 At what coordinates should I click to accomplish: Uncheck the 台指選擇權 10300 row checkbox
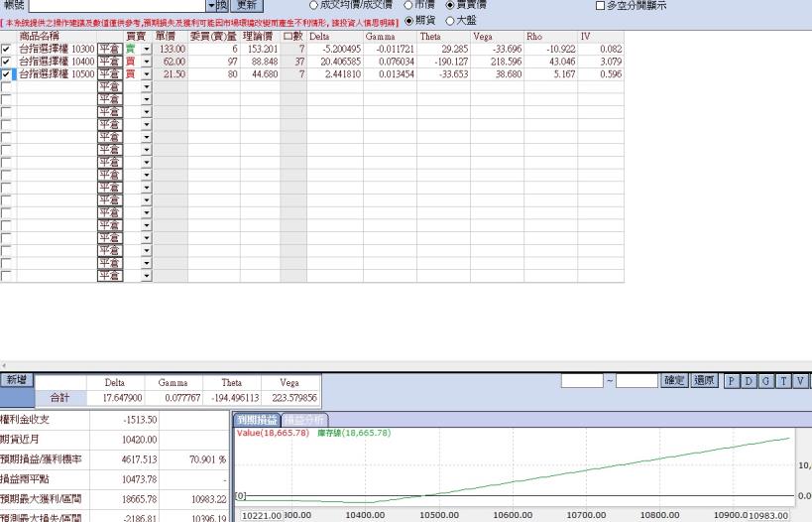[x=8, y=49]
